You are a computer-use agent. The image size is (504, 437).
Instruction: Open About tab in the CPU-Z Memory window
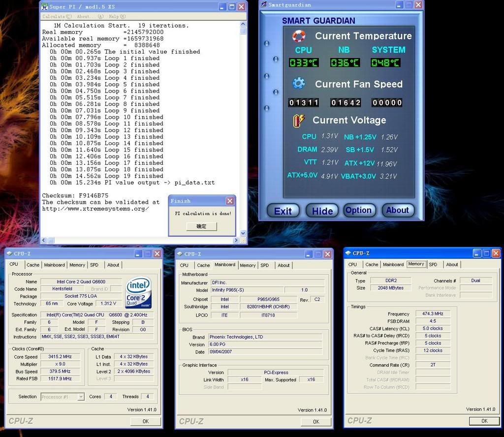click(452, 264)
